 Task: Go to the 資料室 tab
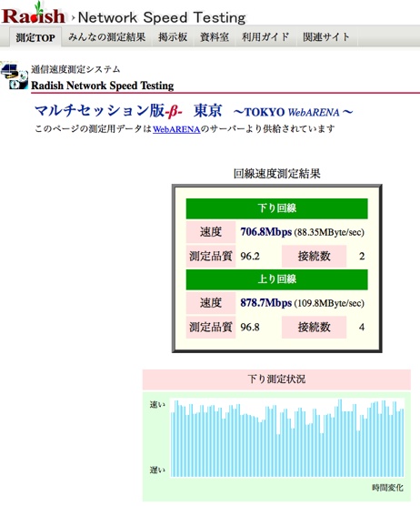point(215,37)
